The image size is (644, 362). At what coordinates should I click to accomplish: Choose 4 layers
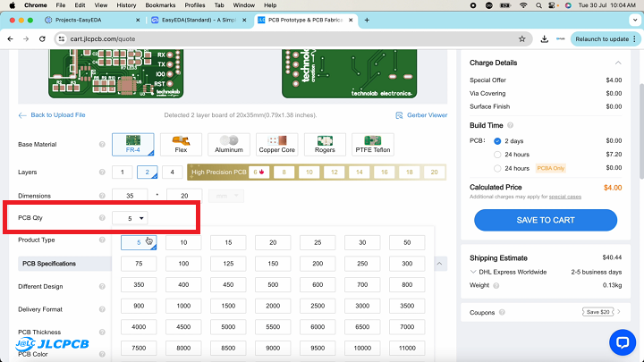(172, 172)
